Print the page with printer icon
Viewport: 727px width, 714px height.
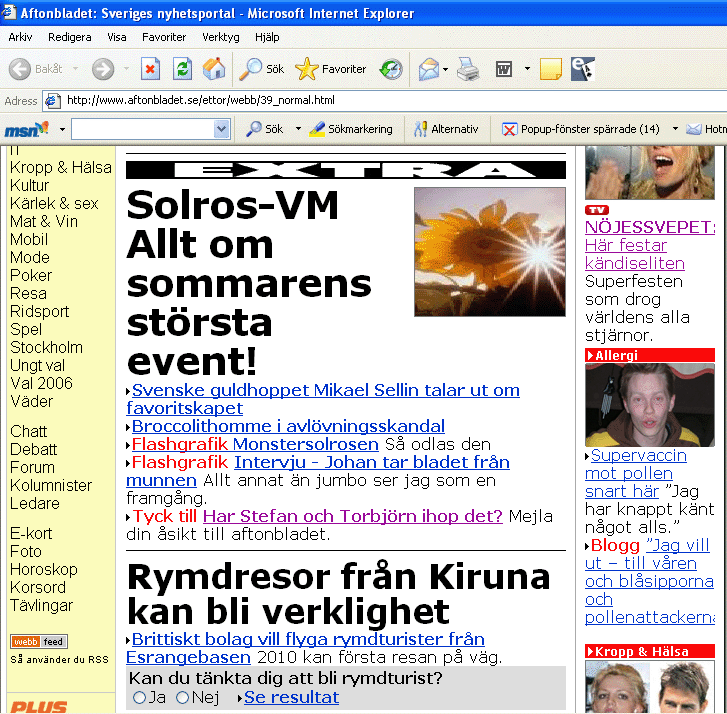pyautogui.click(x=467, y=70)
